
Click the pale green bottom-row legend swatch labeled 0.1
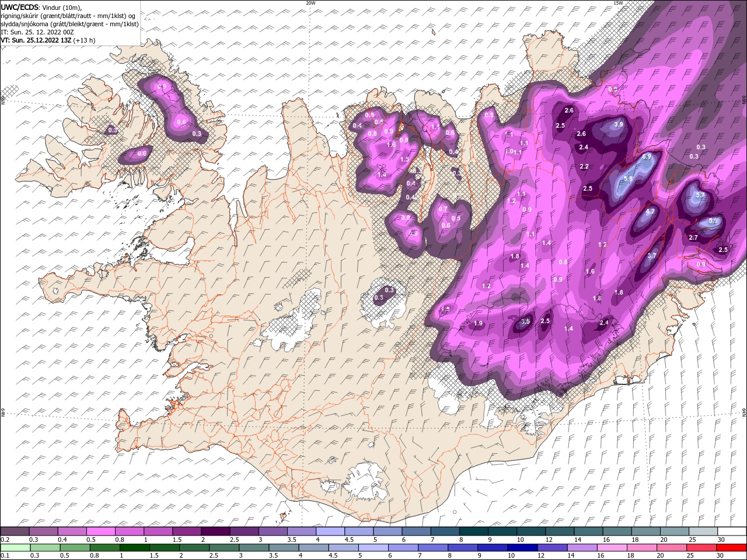tap(15, 548)
